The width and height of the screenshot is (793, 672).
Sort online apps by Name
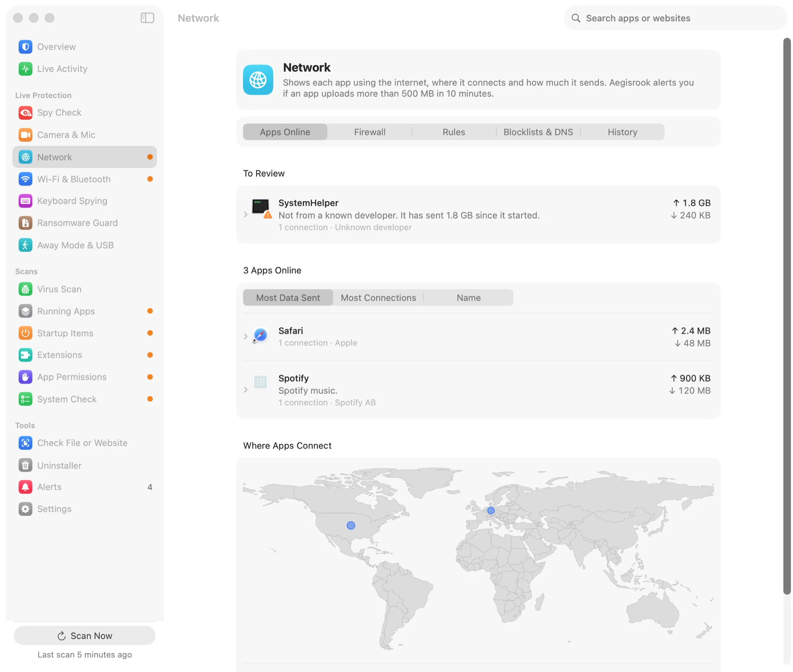tap(469, 298)
